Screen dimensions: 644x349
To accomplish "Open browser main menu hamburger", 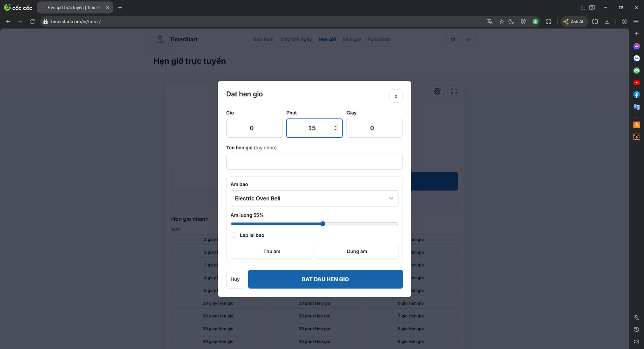I will coord(636,22).
